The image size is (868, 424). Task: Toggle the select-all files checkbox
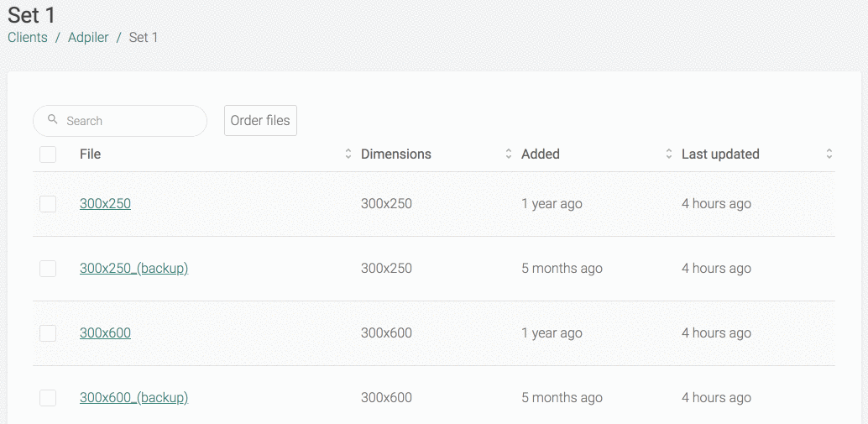coord(48,154)
